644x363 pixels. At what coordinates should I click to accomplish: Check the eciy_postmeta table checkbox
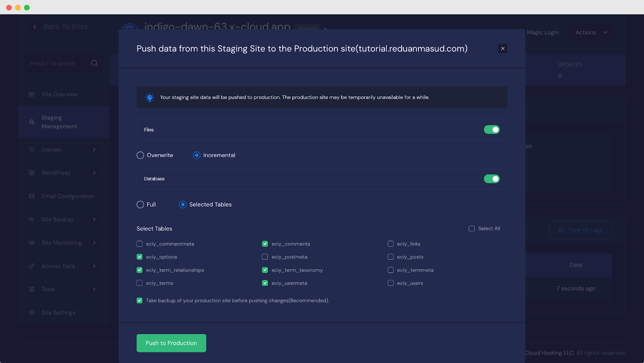(x=265, y=257)
